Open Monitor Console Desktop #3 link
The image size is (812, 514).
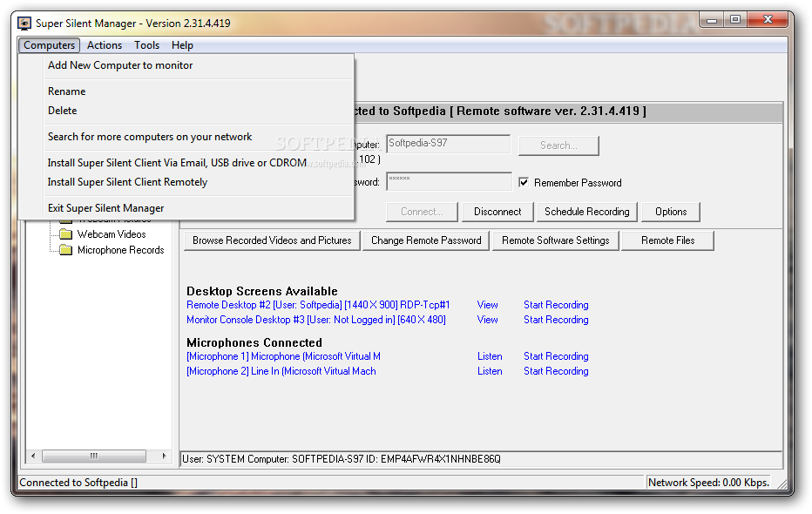coord(316,320)
